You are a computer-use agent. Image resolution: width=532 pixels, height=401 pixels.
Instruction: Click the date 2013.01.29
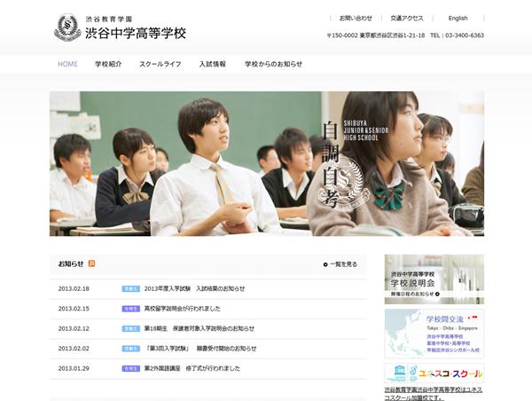coord(74,368)
